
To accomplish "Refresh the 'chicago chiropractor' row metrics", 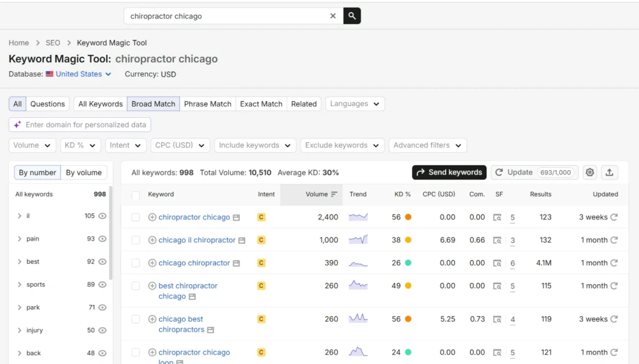I will click(614, 262).
